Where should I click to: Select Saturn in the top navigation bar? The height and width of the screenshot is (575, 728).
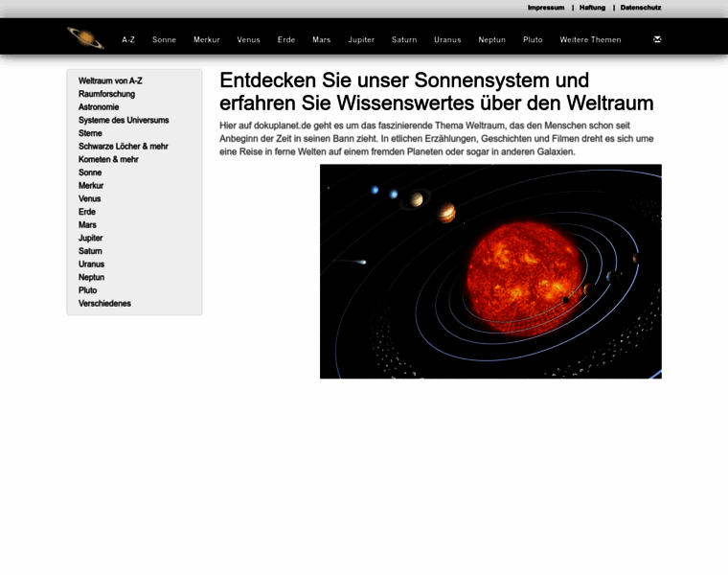[404, 40]
